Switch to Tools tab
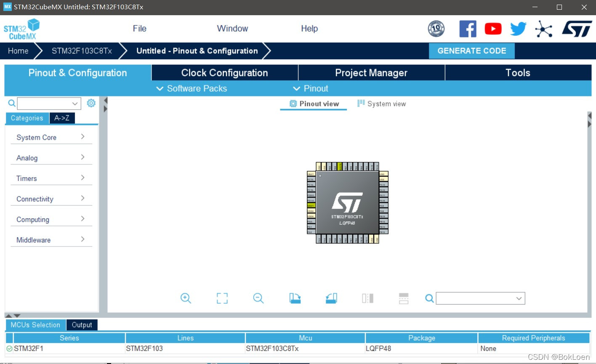 point(518,73)
